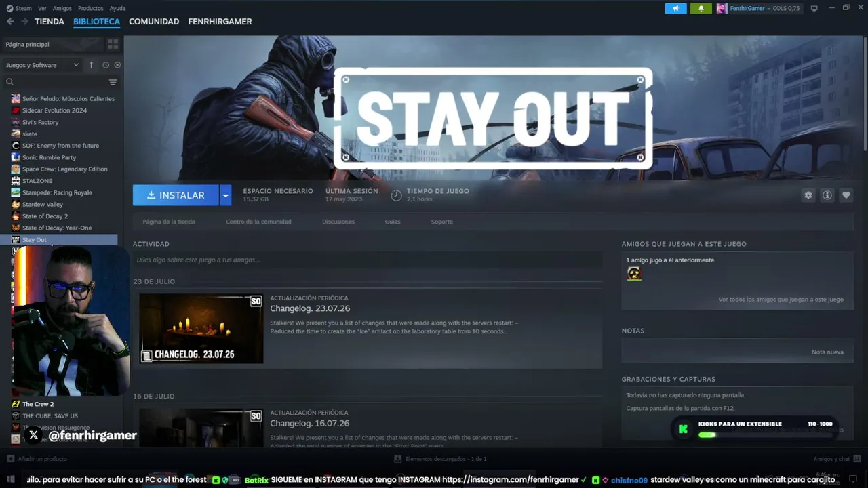Switch to library collections grid view

tap(113, 44)
